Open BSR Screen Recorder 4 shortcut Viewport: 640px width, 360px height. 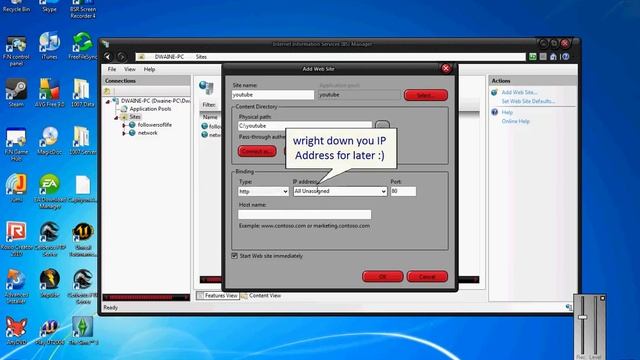coord(83,9)
